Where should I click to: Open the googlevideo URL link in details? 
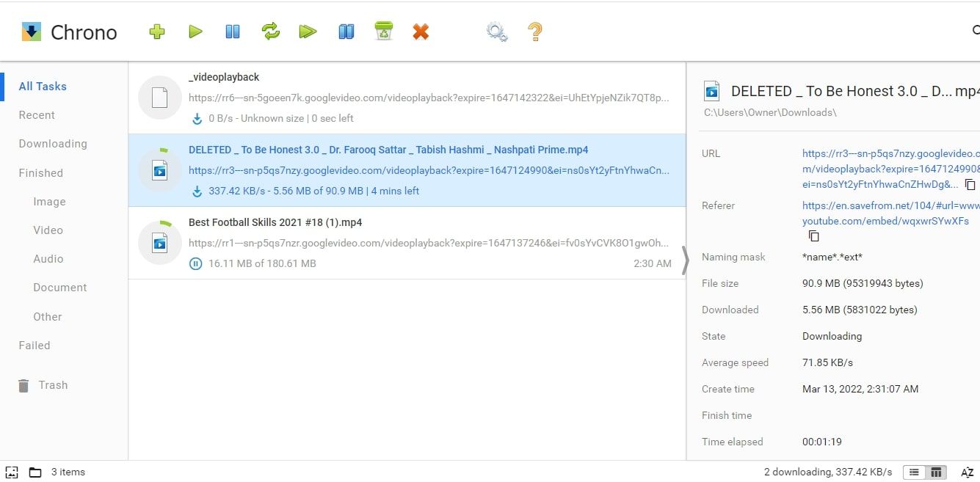891,169
